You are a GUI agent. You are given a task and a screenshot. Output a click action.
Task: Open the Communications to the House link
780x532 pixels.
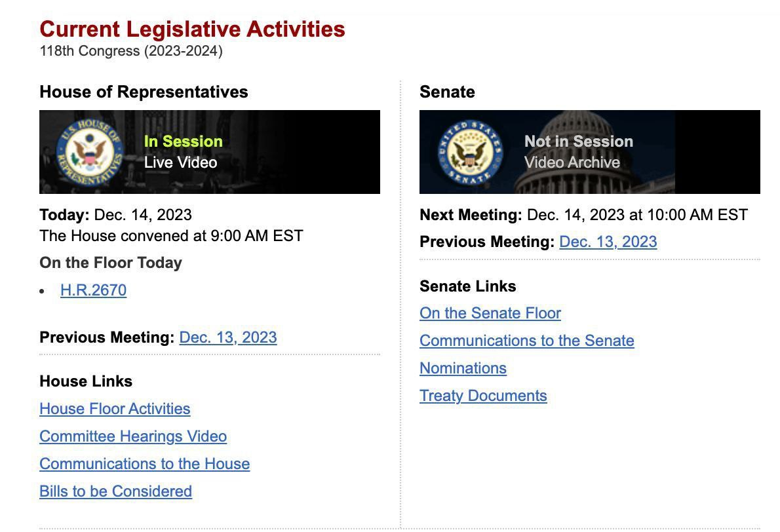coord(145,463)
